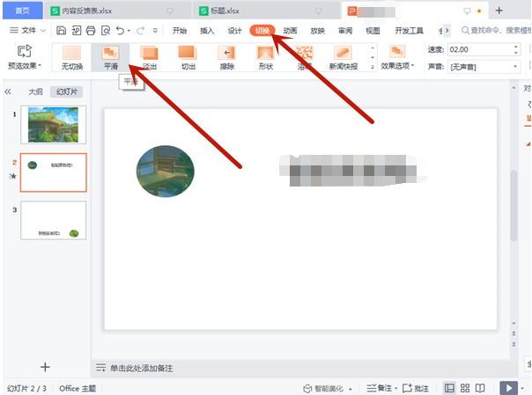
Task: Select the 形状 shape transition
Action: [x=265, y=58]
